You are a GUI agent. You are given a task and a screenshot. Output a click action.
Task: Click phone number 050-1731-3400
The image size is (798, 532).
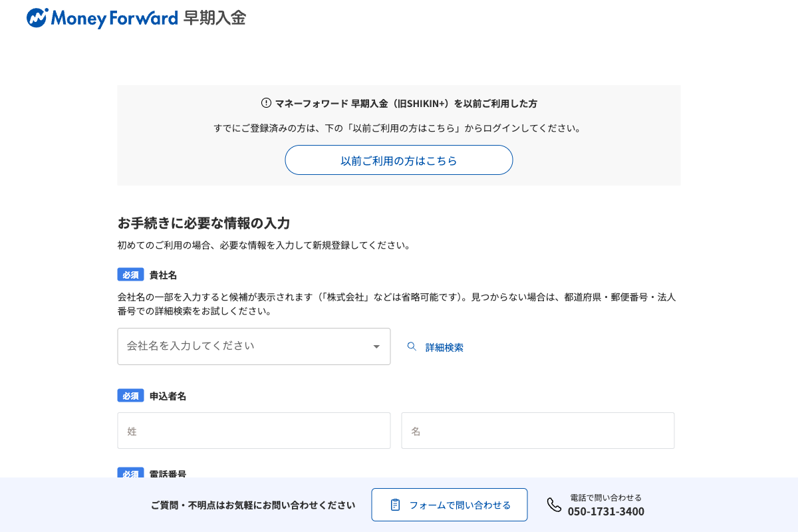tap(606, 511)
